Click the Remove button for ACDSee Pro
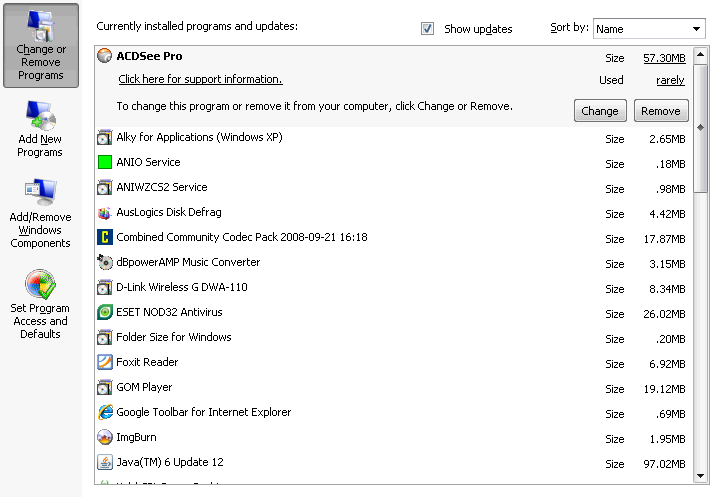722x497 pixels. (661, 111)
